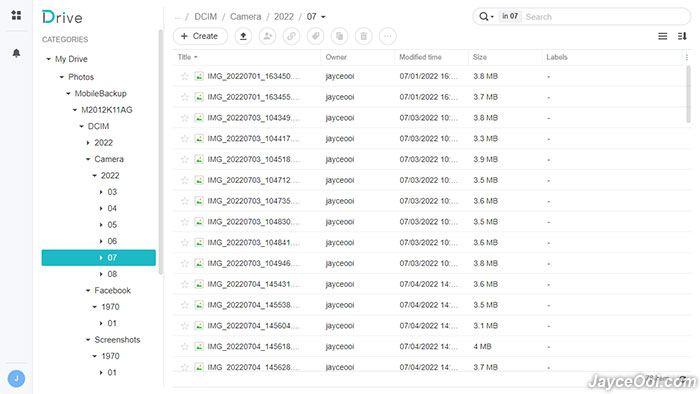Star the file IMG_20220703_104712
The image size is (700, 394).
pyautogui.click(x=184, y=180)
